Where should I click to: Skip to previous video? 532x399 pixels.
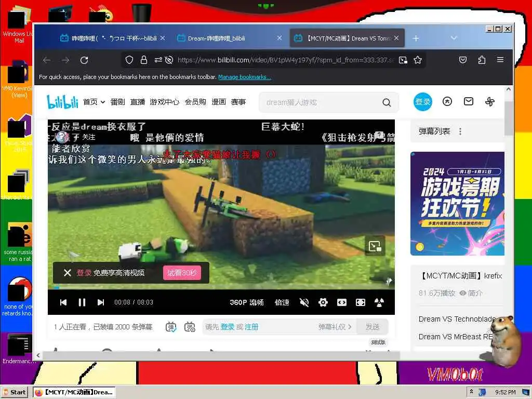point(63,302)
